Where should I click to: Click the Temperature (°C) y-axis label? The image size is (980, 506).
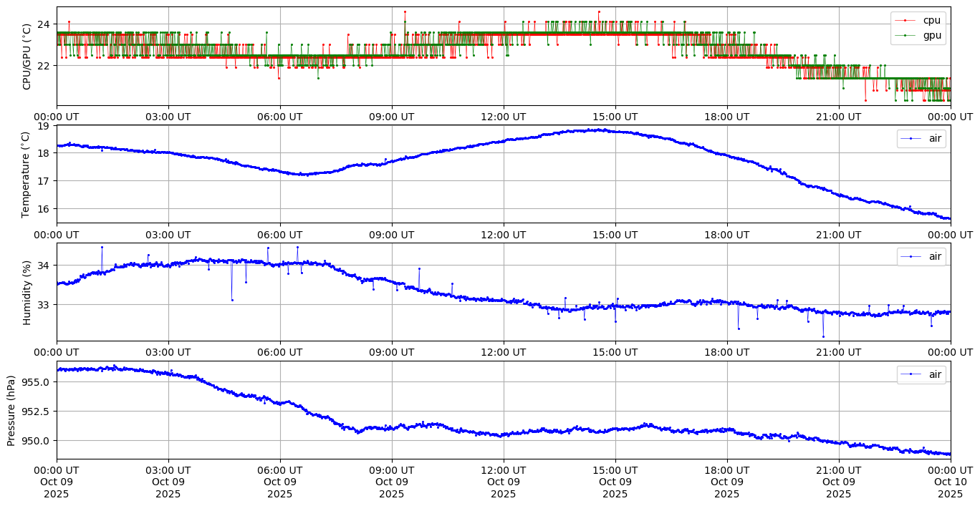tap(27, 174)
